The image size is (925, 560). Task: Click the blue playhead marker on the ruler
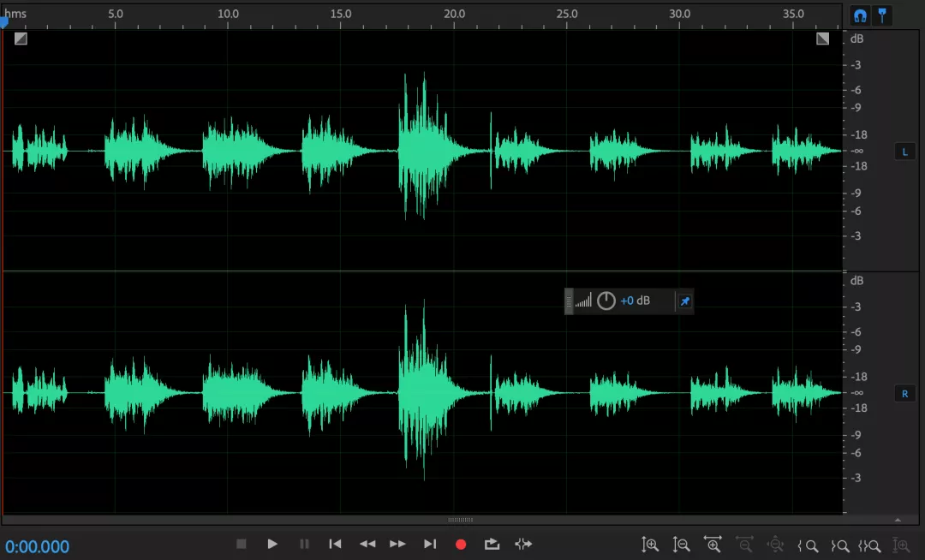[x=3, y=23]
